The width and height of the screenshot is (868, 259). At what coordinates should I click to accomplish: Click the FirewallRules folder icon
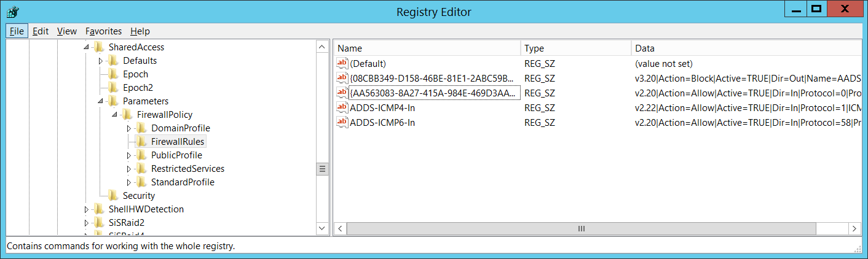click(x=141, y=141)
